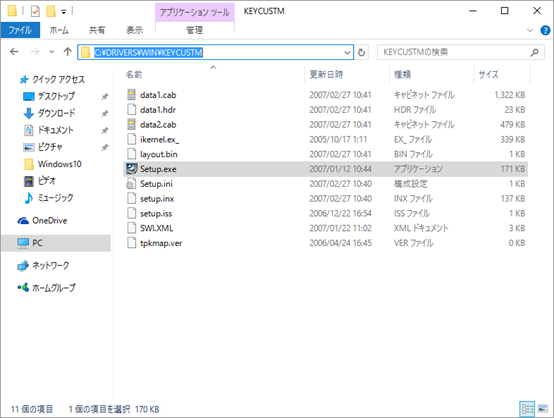Click the data1.hdr file icon
This screenshot has height=418, width=554.
point(131,110)
